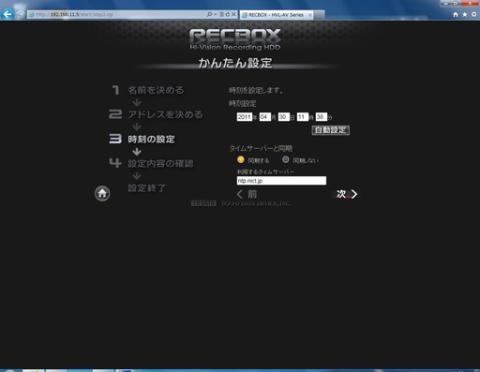Open browser tools gear icon
This screenshot has width=480, height=372.
(x=474, y=14)
